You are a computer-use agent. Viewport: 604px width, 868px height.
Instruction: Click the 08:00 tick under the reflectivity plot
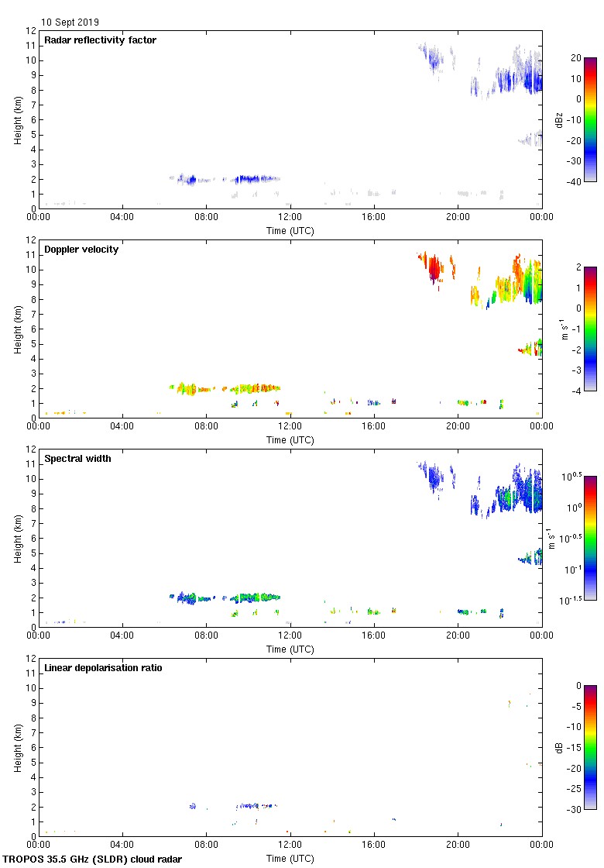pos(207,216)
